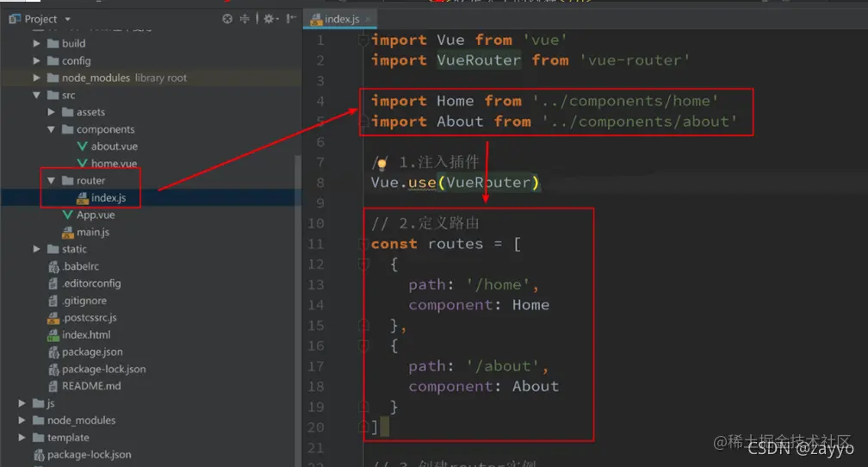
Task: Click the .postcssrc.js file icon
Action: [x=53, y=318]
